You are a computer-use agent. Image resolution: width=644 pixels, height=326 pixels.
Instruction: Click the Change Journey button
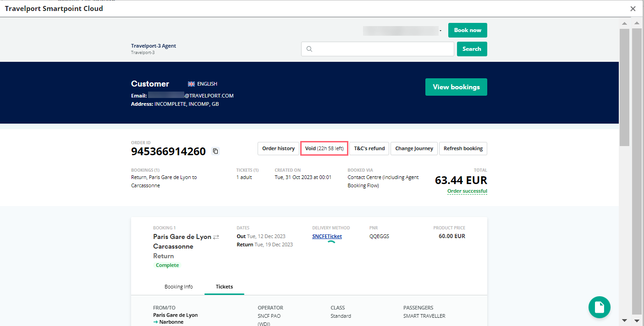(414, 148)
